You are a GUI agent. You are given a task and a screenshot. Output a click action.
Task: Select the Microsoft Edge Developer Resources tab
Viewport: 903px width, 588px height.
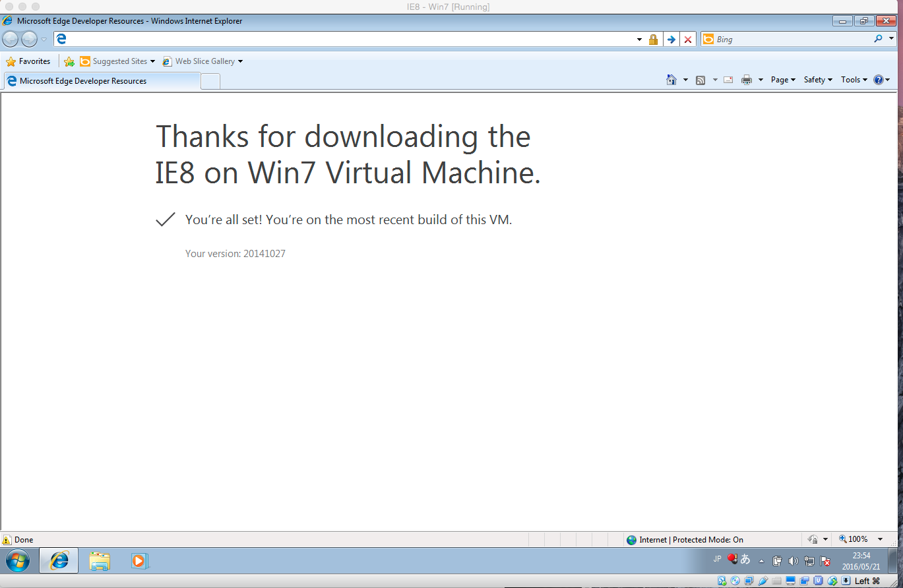click(x=102, y=81)
